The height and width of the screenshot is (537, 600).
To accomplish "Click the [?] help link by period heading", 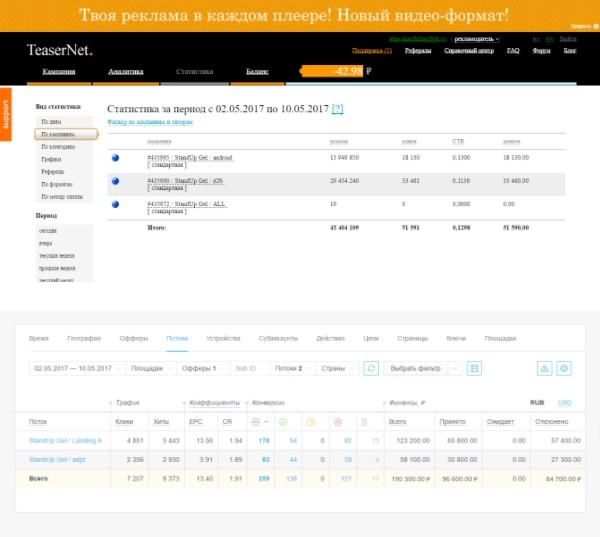I will tap(338, 109).
